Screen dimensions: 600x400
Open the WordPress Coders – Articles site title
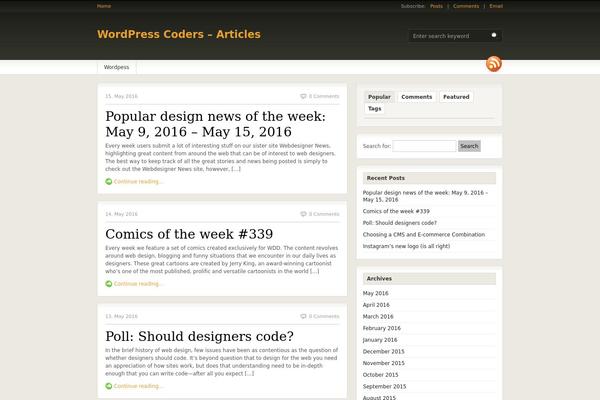click(x=179, y=34)
